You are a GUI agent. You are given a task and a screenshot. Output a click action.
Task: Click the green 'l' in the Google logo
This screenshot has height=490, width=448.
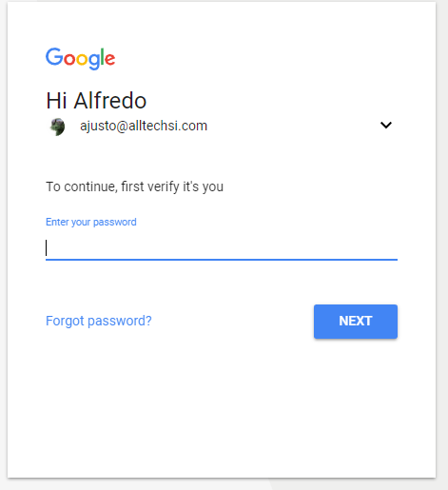pyautogui.click(x=102, y=56)
